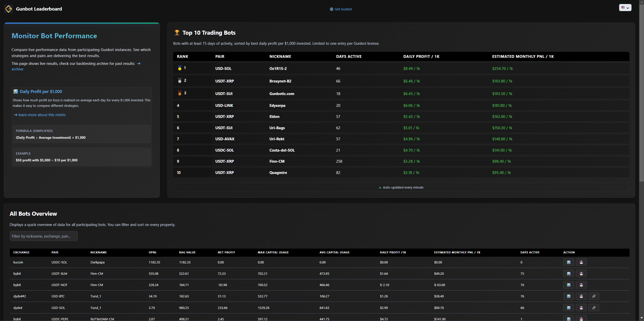Click USD-AVAX pair in rank 7 row
Image resolution: width=644 pixels, height=321 pixels.
point(225,139)
